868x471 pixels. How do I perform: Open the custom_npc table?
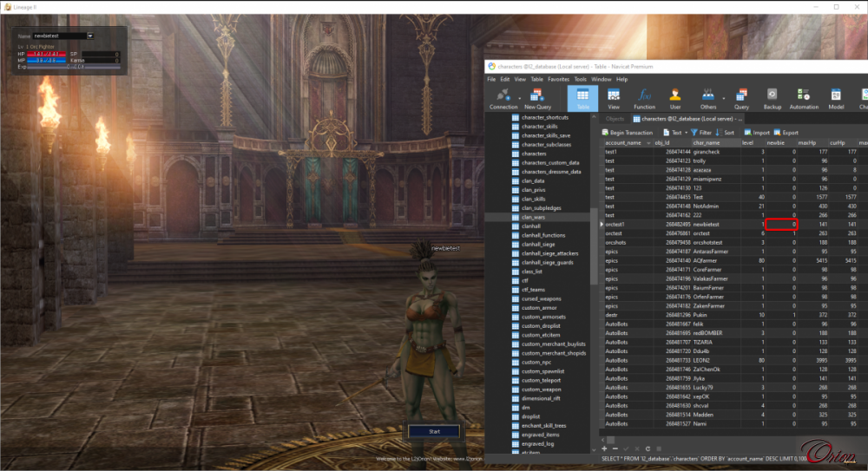pos(536,362)
